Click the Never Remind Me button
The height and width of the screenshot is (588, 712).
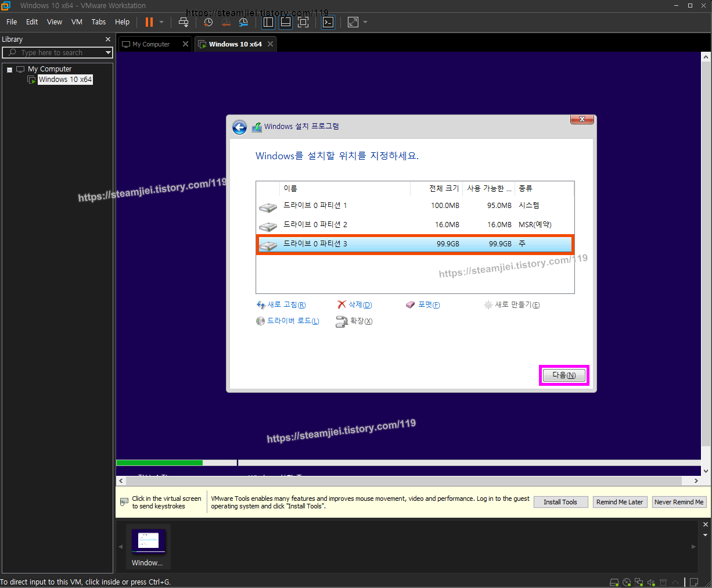coord(679,502)
